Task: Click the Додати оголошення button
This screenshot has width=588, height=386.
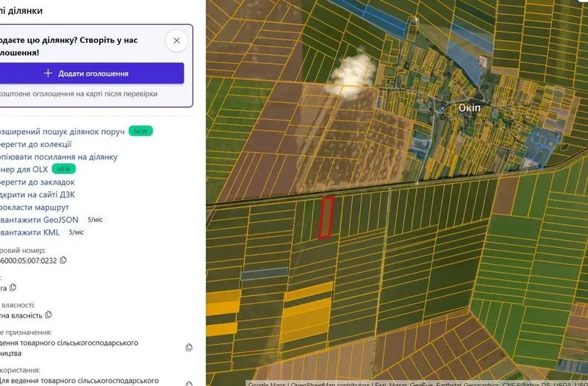Action: pyautogui.click(x=91, y=73)
